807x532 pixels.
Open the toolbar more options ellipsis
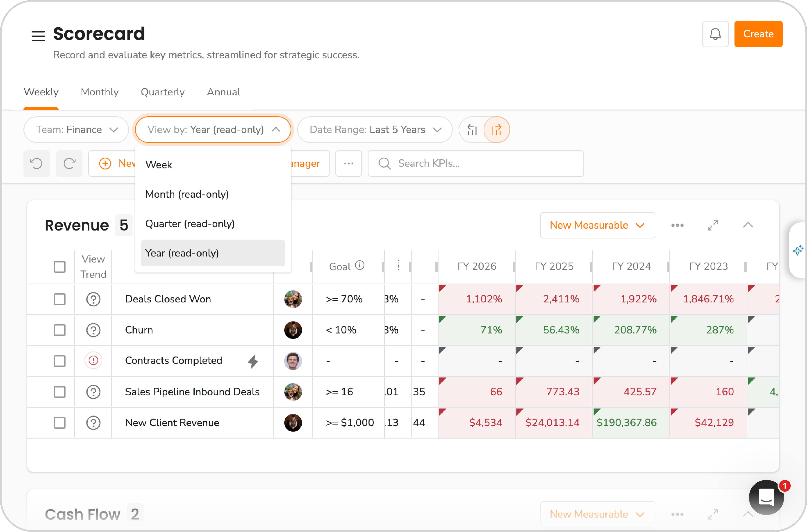click(348, 164)
